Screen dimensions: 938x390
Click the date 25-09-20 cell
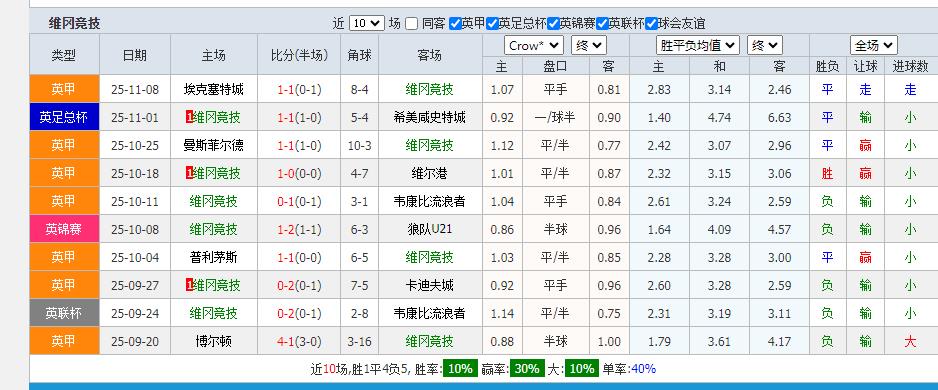coord(135,342)
